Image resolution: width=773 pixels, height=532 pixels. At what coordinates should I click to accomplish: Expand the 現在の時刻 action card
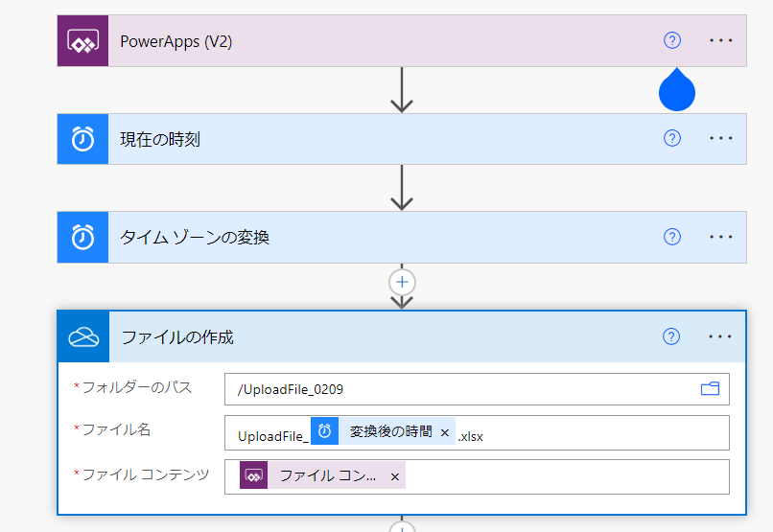[x=384, y=139]
